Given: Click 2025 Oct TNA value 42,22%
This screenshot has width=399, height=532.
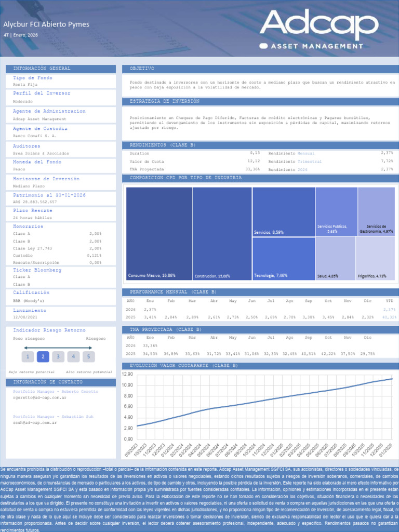Looking at the screenshot, I should [328, 354].
